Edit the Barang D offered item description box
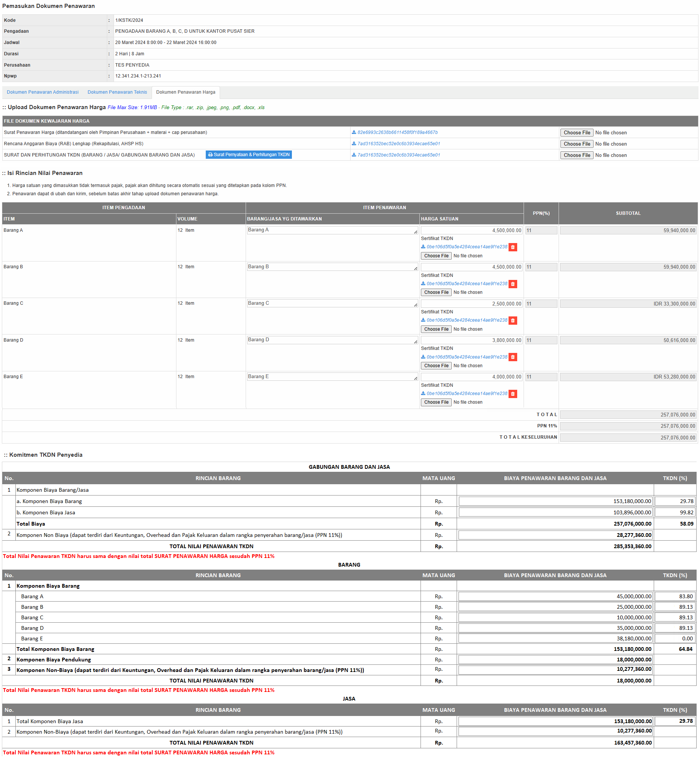Screen dimensions: 700x760 (x=332, y=340)
